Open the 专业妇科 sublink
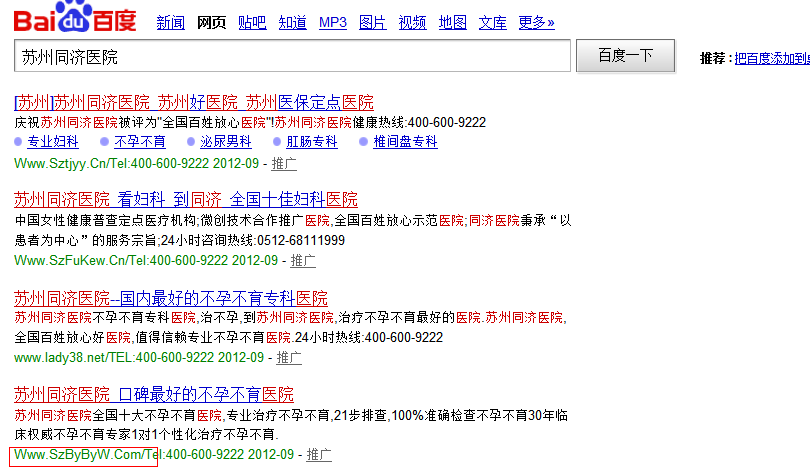This screenshot has height=472, width=810. pyautogui.click(x=53, y=141)
